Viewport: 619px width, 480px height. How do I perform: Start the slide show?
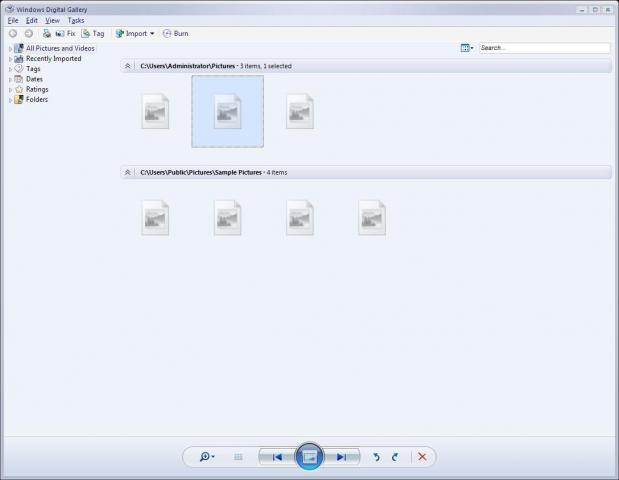[x=310, y=457]
